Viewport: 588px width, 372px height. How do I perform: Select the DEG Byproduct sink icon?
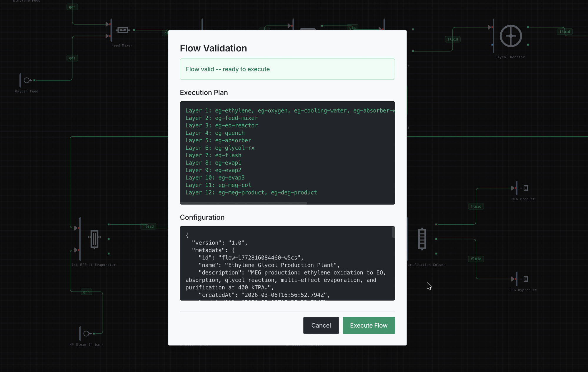click(524, 279)
